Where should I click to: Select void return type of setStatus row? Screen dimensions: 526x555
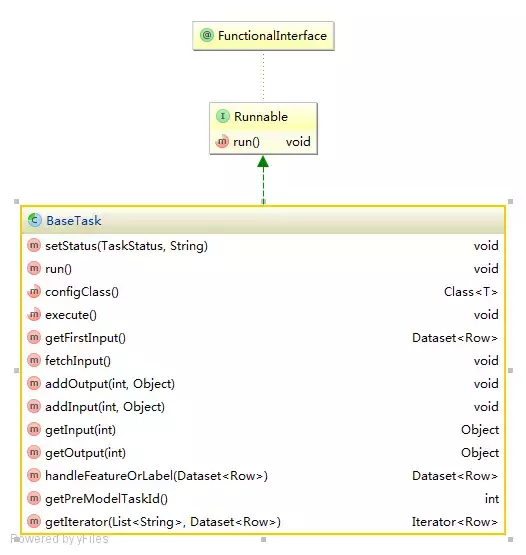[486, 246]
